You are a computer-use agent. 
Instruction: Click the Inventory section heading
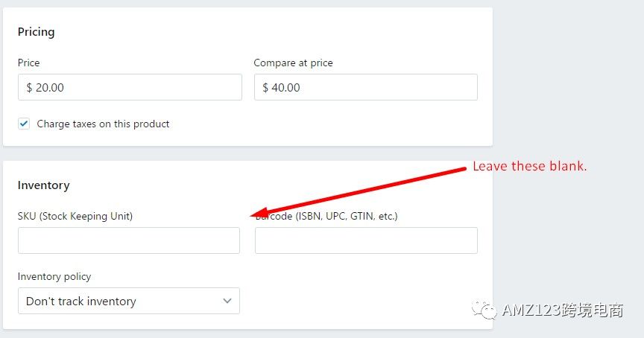[x=43, y=185]
